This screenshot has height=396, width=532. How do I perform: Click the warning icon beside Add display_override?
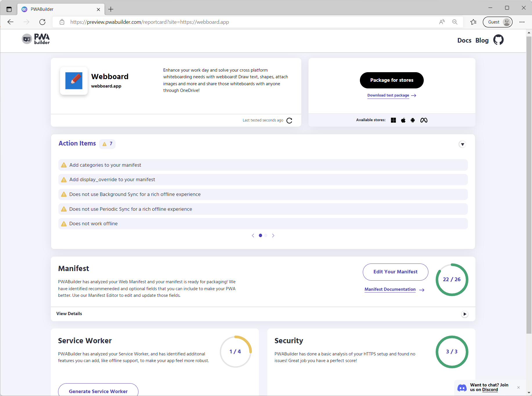click(x=64, y=180)
